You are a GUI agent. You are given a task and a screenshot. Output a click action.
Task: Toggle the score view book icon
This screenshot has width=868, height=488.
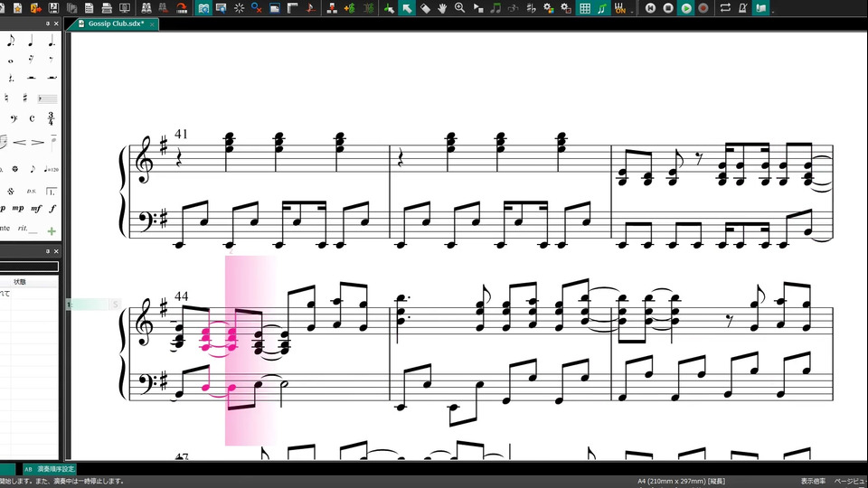tap(203, 8)
